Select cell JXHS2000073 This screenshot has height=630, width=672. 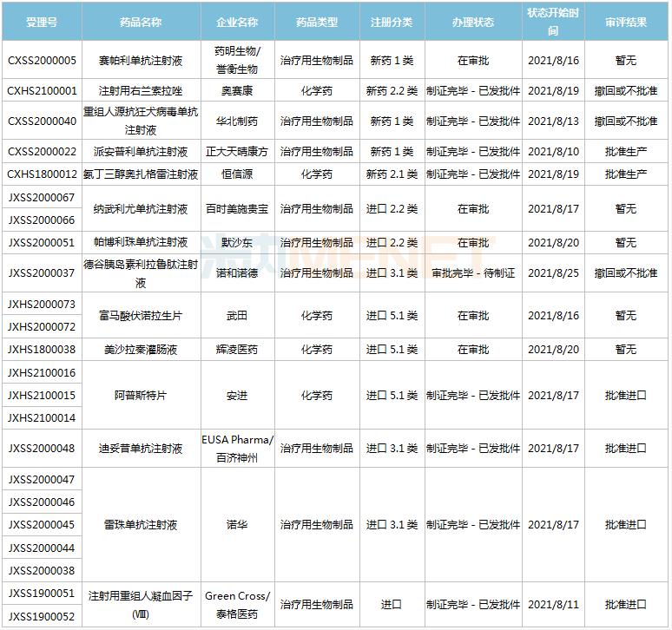tap(42, 304)
